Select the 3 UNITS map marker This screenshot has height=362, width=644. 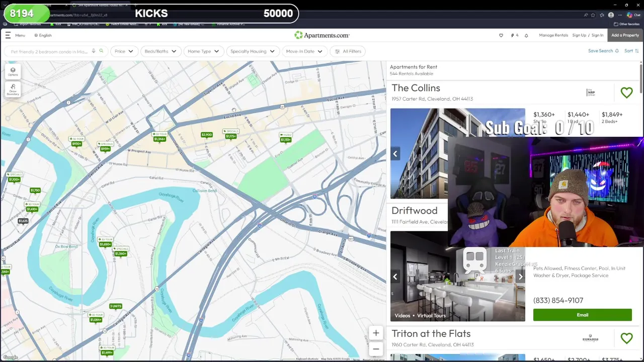click(116, 306)
